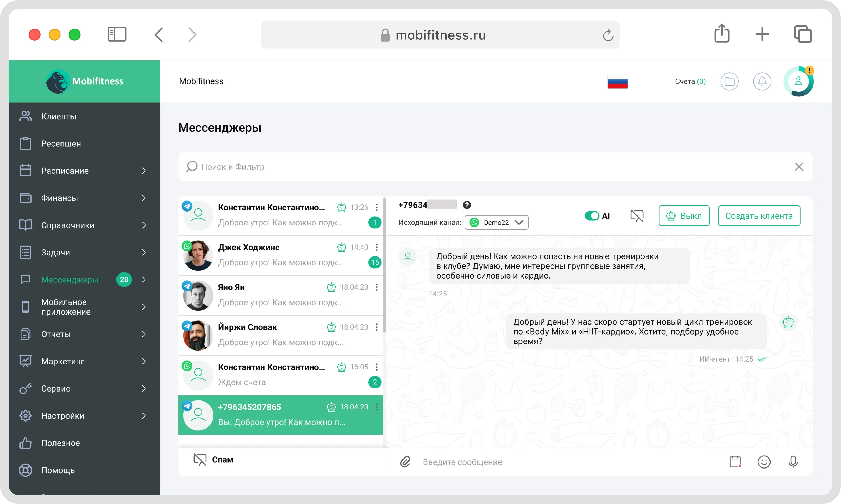Click the Создать клиента button

tap(759, 216)
